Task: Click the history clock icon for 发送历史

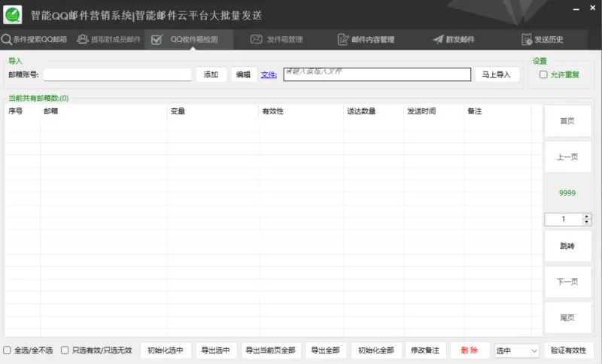Action: (527, 39)
